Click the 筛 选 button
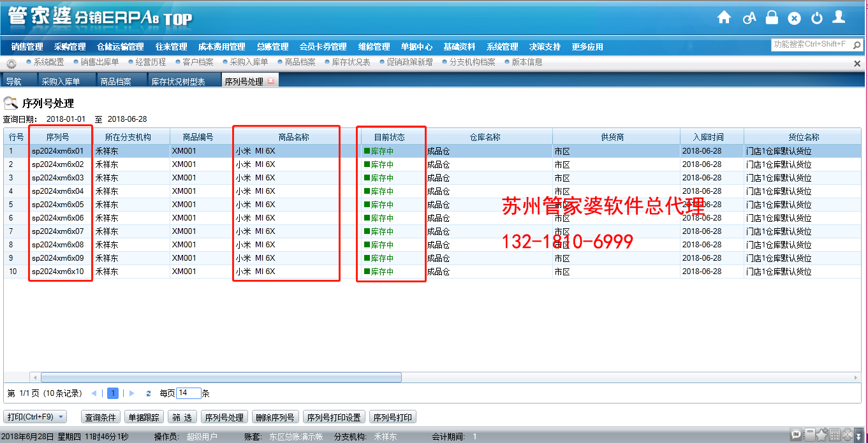Viewport: 868px width, 443px height. [x=182, y=417]
